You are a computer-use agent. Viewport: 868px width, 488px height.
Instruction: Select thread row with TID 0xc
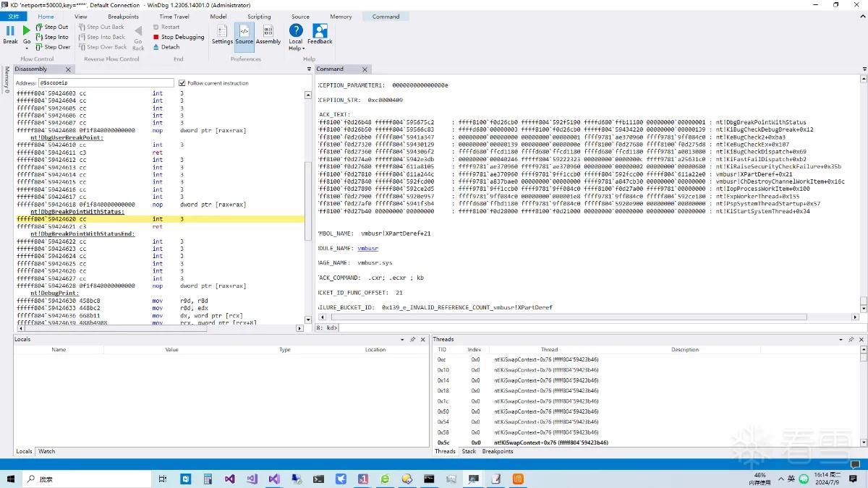pyautogui.click(x=645, y=359)
